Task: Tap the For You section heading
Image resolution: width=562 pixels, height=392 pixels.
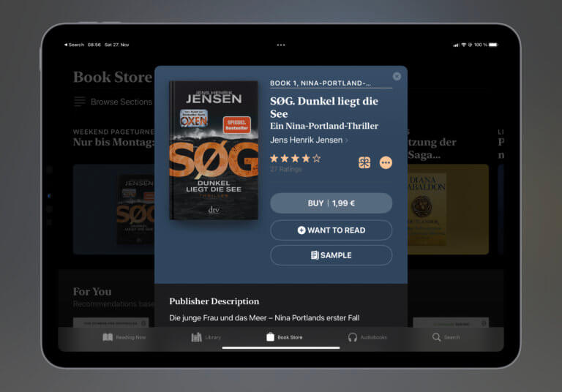Action: point(92,292)
